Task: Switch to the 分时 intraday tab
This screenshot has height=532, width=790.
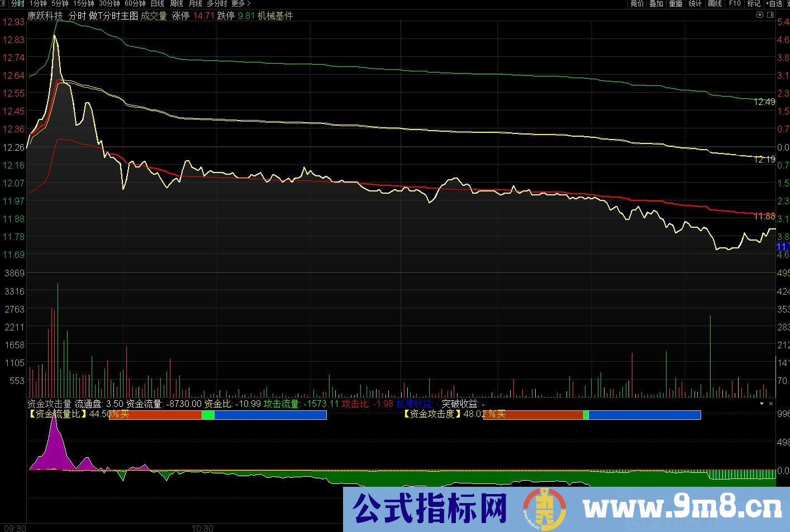Action: (x=17, y=4)
